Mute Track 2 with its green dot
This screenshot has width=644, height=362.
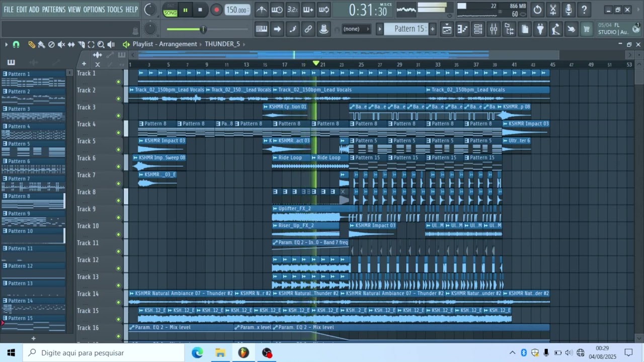coord(119,99)
